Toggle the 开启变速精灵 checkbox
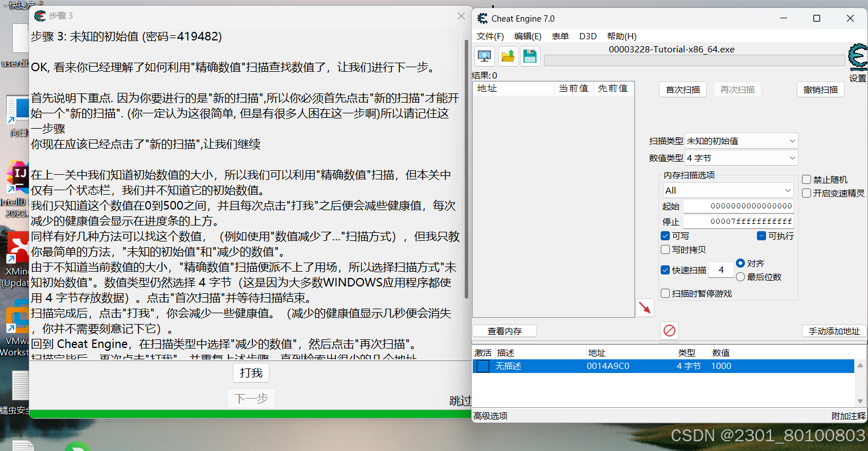 pos(806,193)
